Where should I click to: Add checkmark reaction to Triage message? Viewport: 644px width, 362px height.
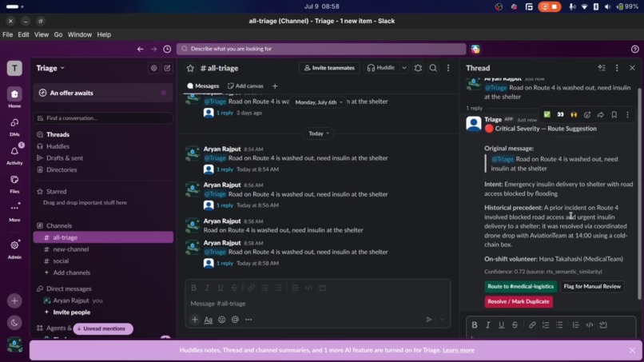[547, 114]
